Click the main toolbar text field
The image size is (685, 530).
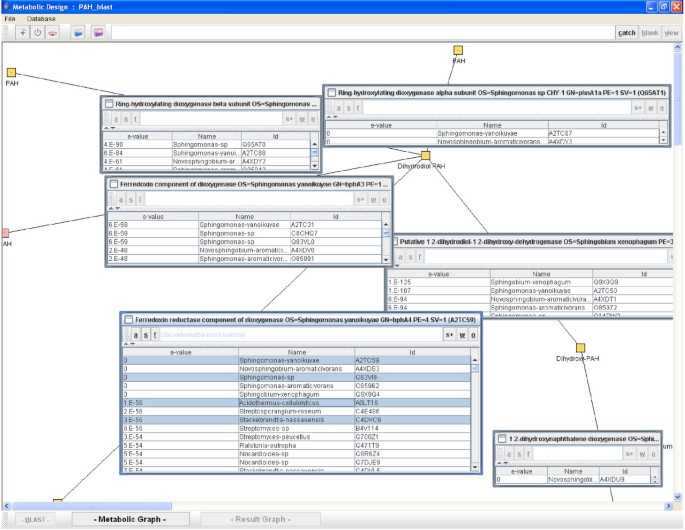363,33
